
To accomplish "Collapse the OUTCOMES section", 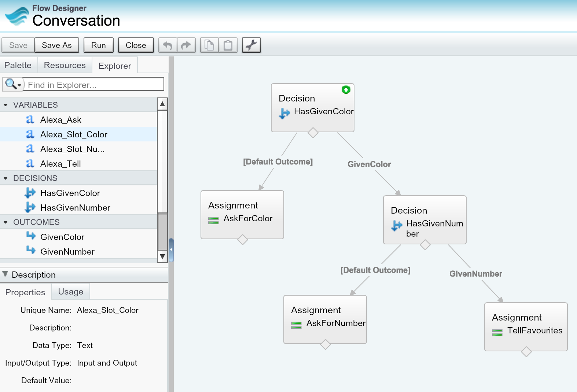I will pyautogui.click(x=5, y=222).
